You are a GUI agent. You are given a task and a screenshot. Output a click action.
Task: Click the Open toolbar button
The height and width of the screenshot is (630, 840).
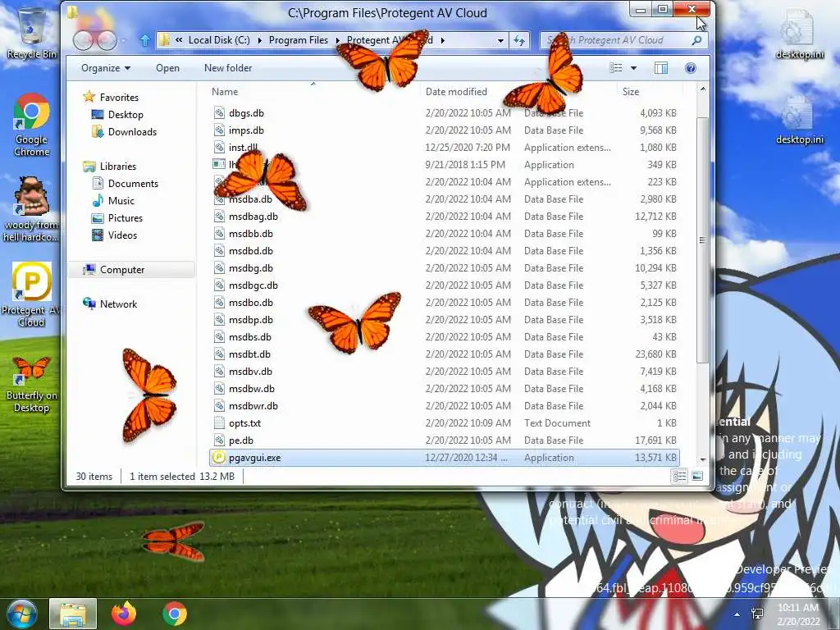tap(167, 68)
